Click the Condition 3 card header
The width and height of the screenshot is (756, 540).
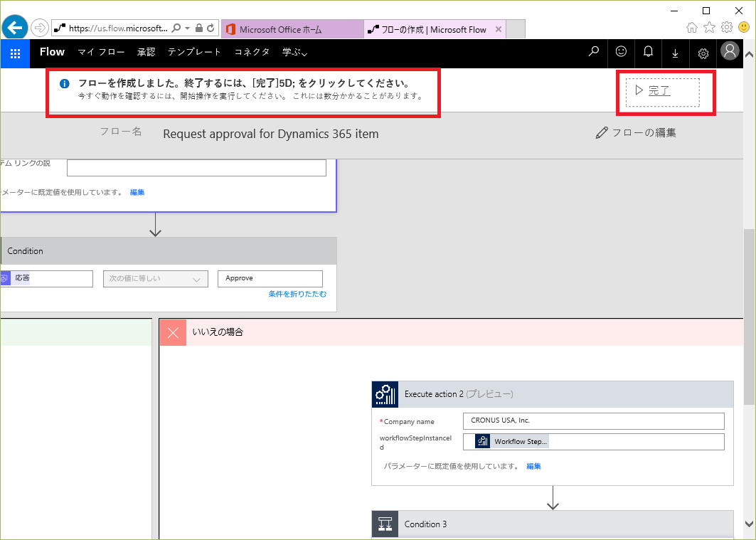pos(553,524)
